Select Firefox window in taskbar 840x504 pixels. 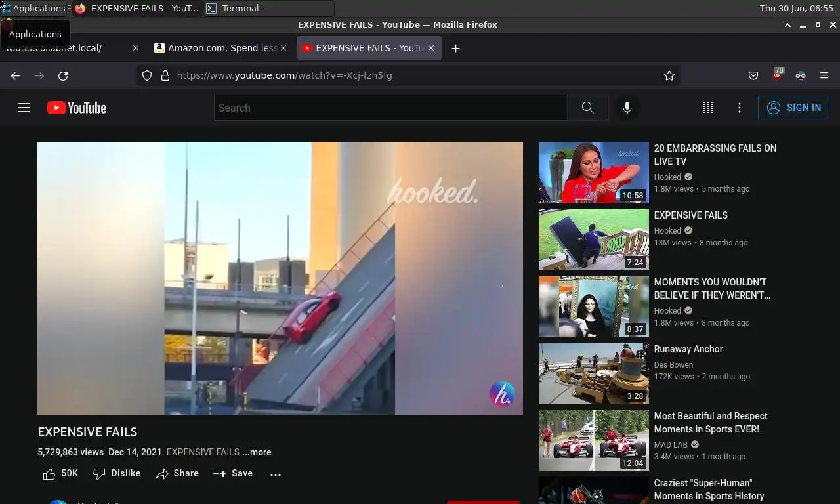pyautogui.click(x=136, y=8)
